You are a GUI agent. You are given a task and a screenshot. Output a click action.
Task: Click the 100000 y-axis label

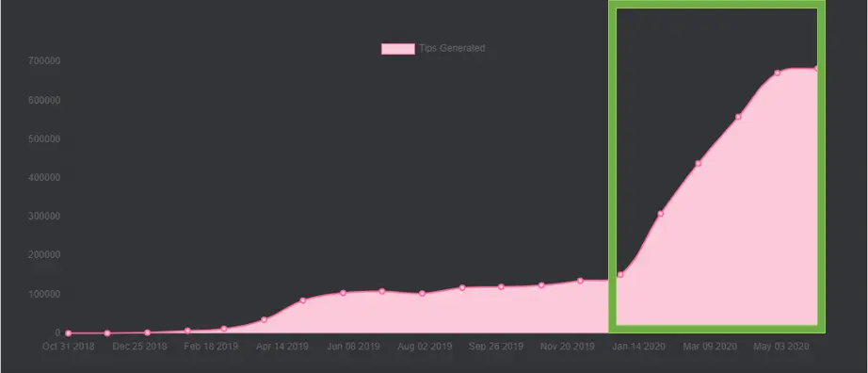43,294
